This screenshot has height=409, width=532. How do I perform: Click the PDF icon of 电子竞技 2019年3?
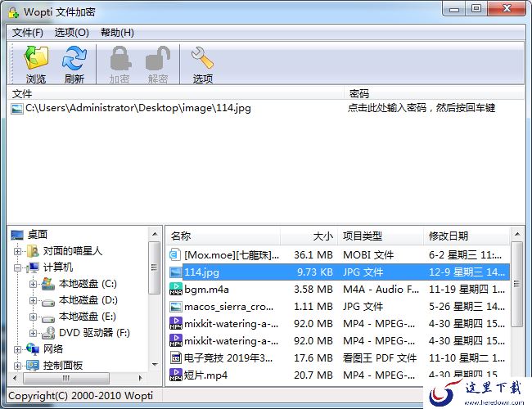(x=176, y=357)
